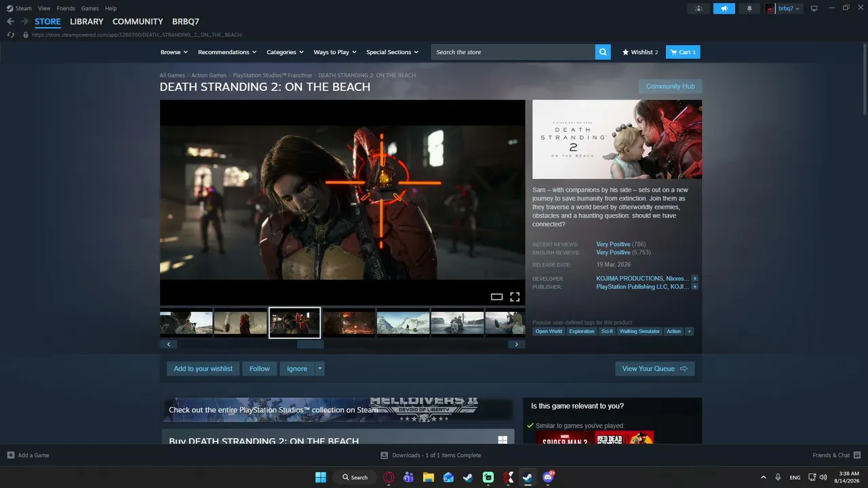The height and width of the screenshot is (488, 868).
Task: Show hidden system tray icons
Action: [x=763, y=477]
